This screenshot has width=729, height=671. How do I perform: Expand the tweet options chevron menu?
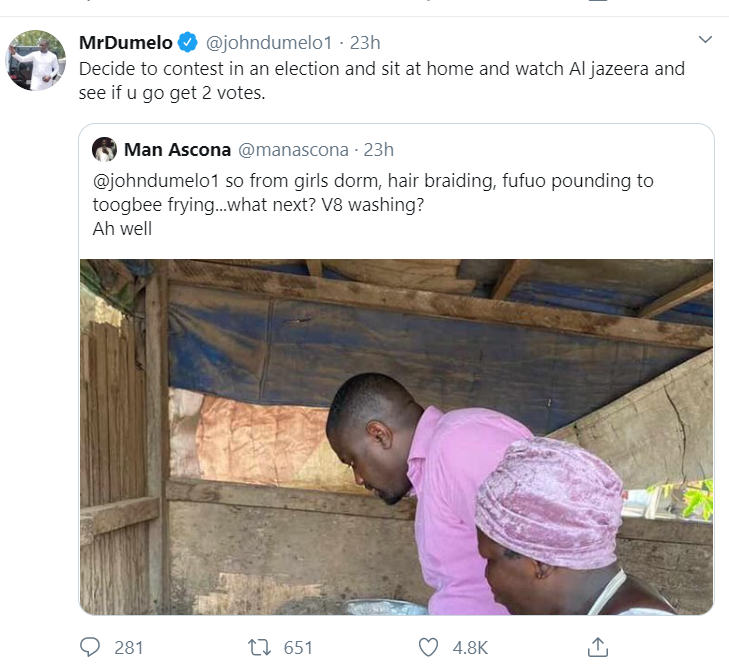coord(705,40)
